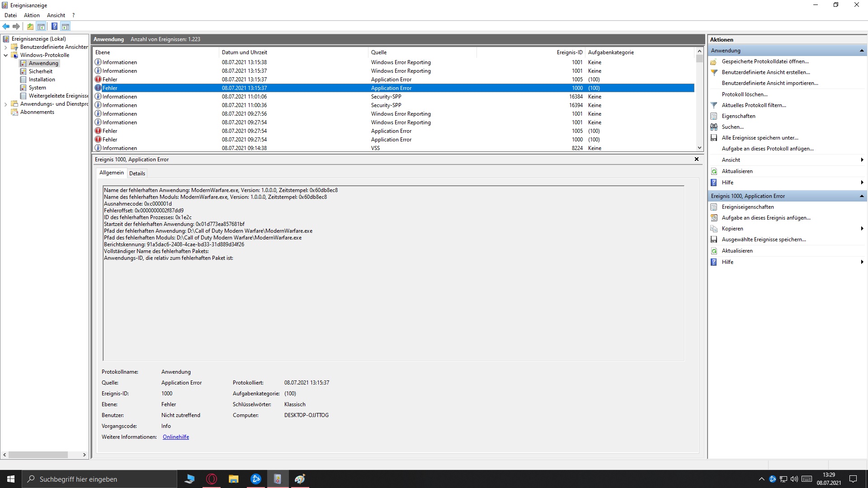Click the forward arrow toolbar icon
This screenshot has width=868, height=488.
(x=16, y=26)
